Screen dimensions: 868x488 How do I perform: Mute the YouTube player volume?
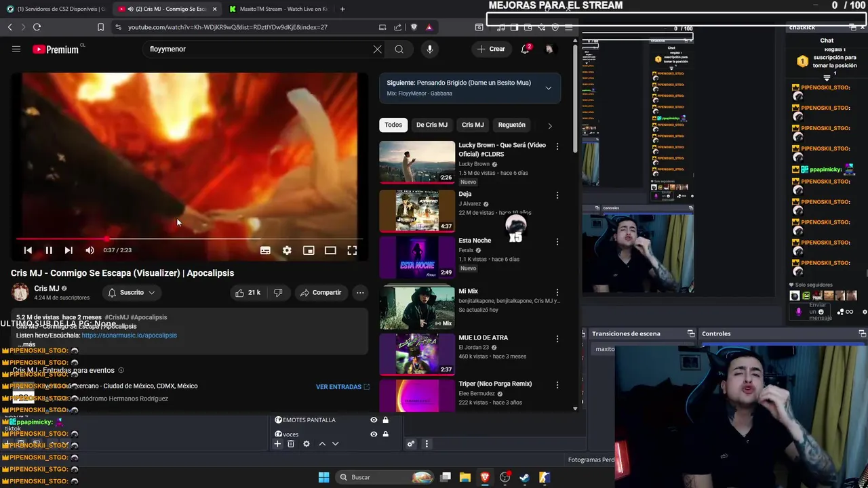click(x=90, y=250)
